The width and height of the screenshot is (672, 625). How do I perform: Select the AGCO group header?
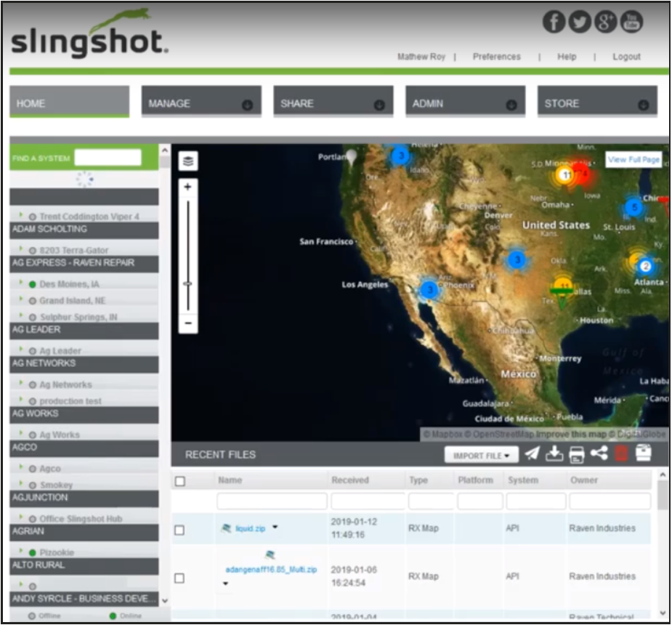click(x=84, y=448)
